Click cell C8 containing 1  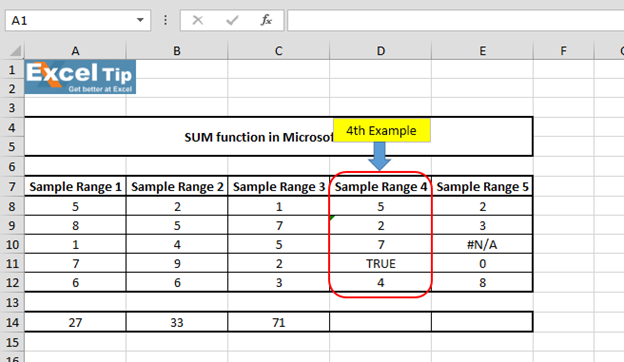279,206
